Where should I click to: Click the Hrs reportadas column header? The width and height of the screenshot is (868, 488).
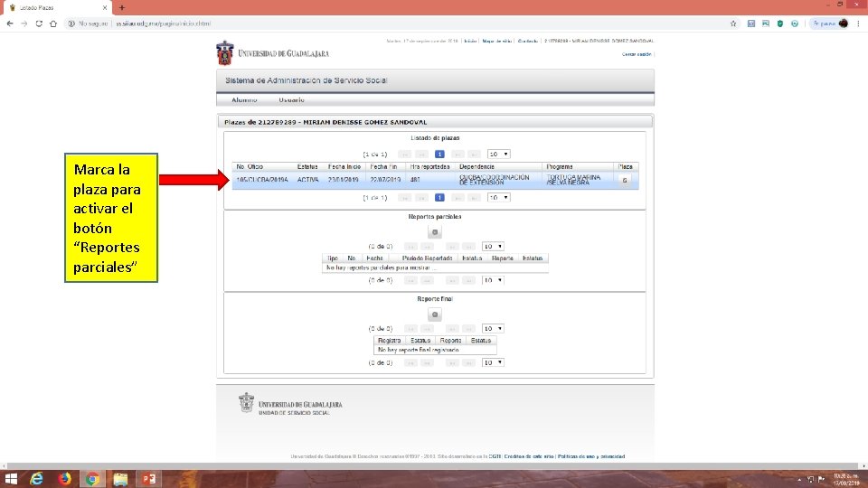430,166
